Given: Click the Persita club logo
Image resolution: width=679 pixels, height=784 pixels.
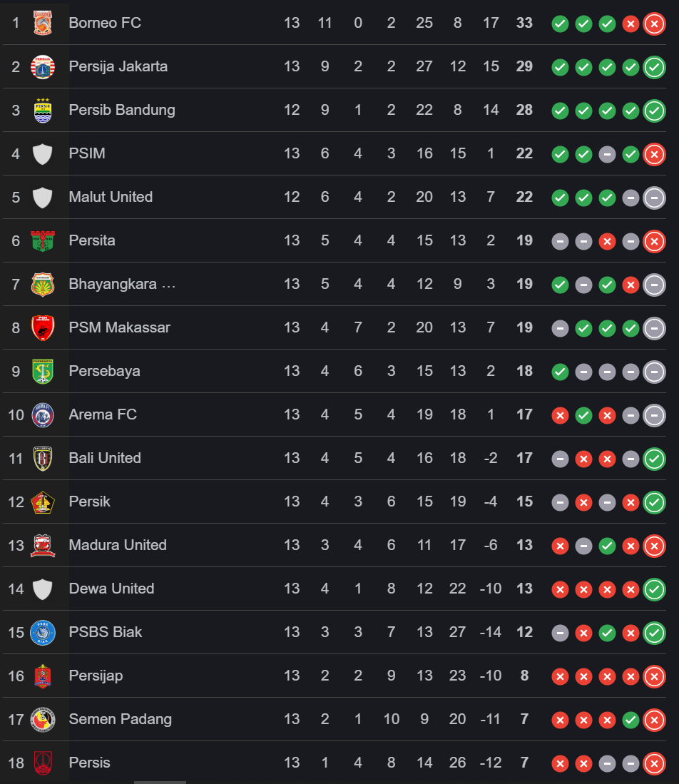Looking at the screenshot, I should point(43,241).
